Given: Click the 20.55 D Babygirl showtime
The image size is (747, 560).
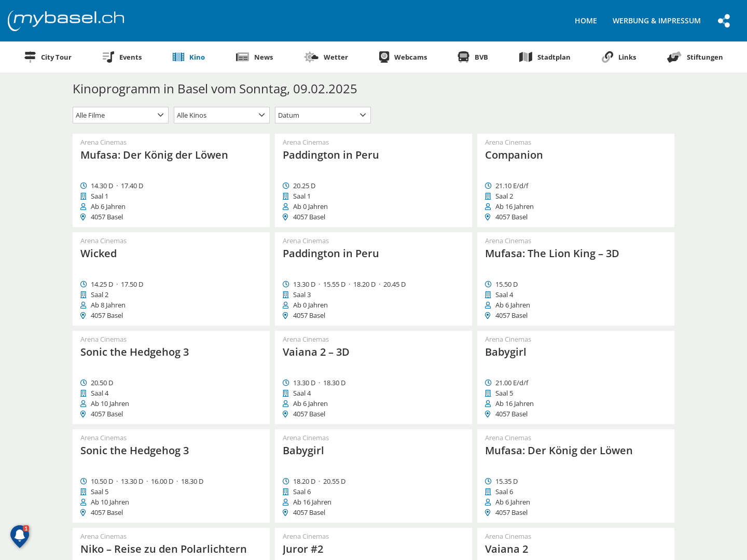Looking at the screenshot, I should (334, 481).
